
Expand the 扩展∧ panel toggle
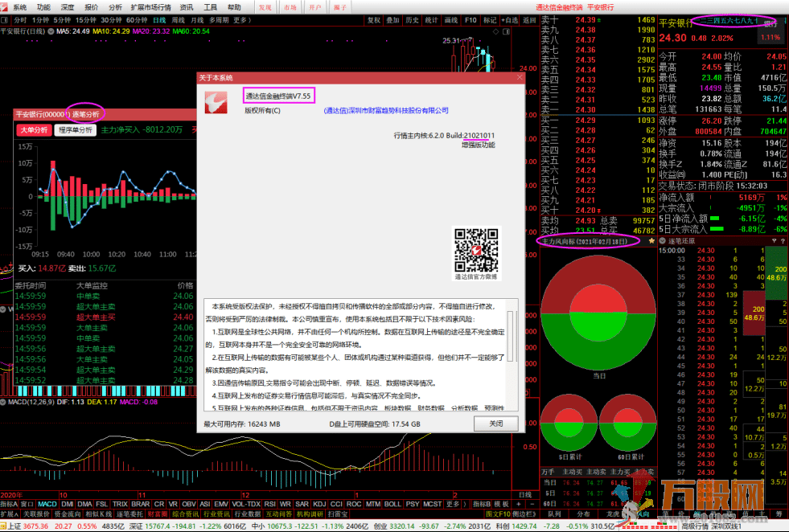(10, 514)
